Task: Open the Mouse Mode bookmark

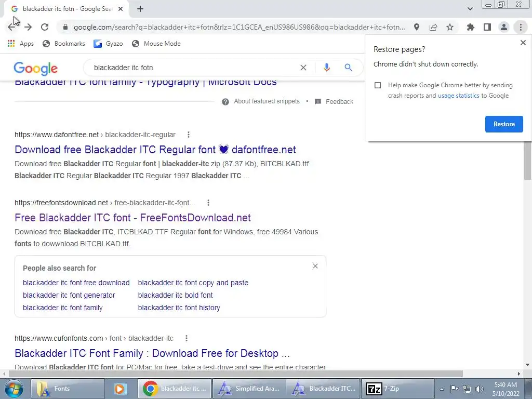Action: (x=156, y=44)
